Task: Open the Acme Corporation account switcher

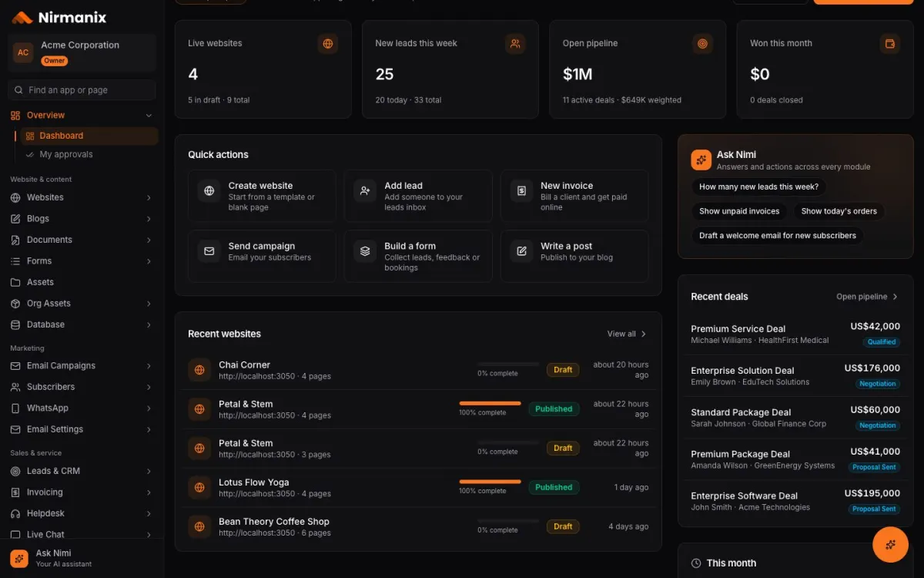Action: coord(82,52)
